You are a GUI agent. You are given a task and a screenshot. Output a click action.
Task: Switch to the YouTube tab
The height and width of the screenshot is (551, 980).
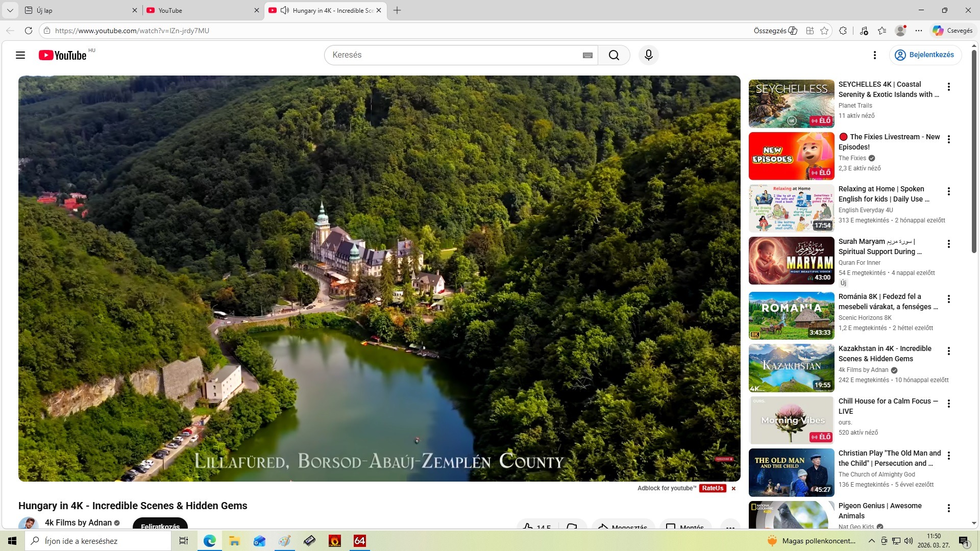click(x=199, y=10)
